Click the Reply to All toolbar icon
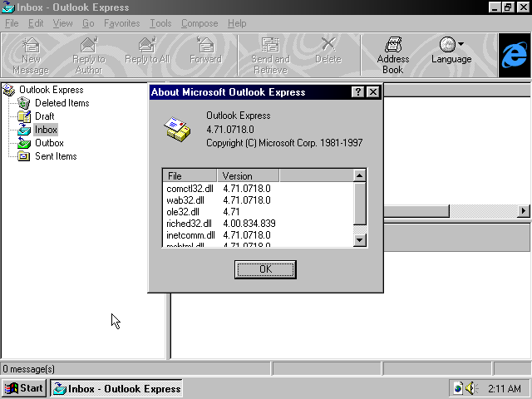This screenshot has height=399, width=532. click(x=147, y=46)
